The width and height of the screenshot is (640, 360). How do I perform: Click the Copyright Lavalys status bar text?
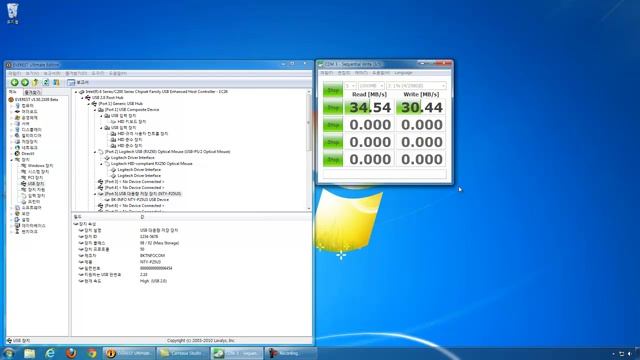pos(200,340)
